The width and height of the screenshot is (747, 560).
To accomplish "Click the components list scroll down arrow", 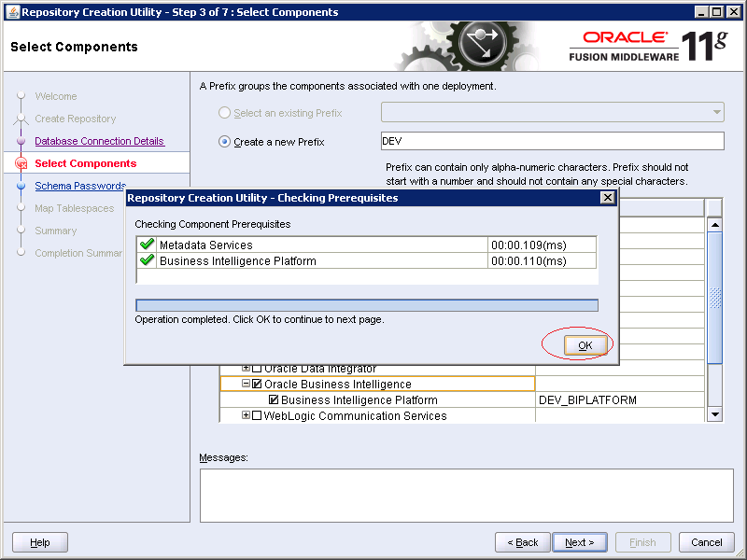I will tap(715, 414).
